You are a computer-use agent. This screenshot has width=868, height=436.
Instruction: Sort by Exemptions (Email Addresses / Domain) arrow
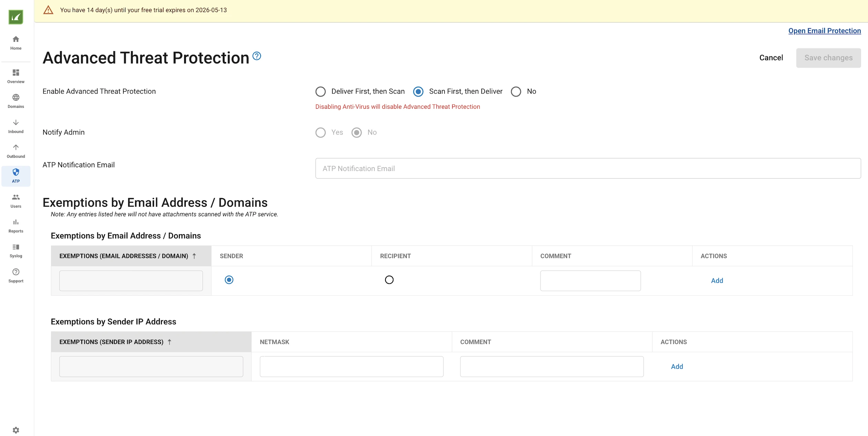[194, 256]
